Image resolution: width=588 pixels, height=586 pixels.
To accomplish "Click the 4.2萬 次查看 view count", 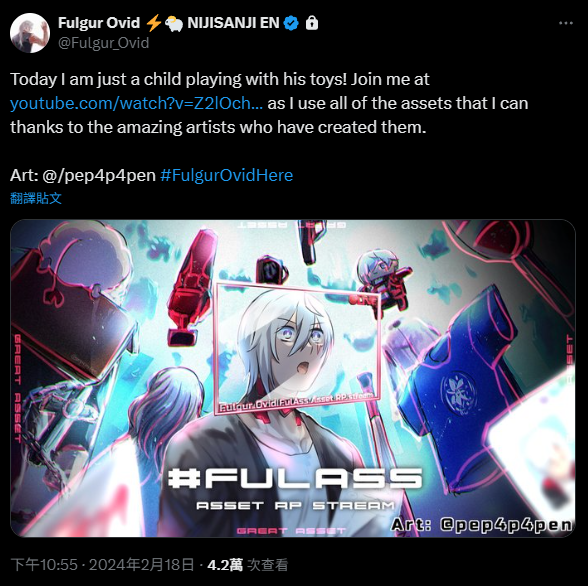I will [x=248, y=565].
